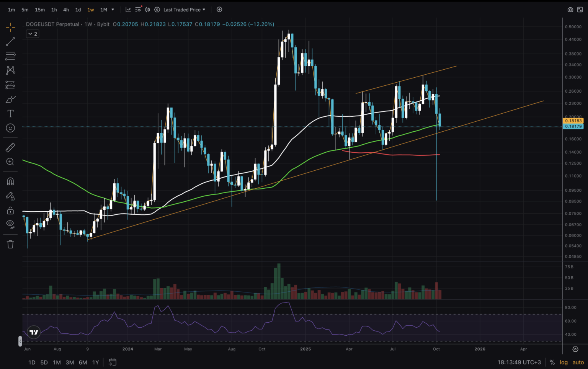Pick the Text annotation tool
Viewport: 588px width, 369px height.
click(x=10, y=113)
